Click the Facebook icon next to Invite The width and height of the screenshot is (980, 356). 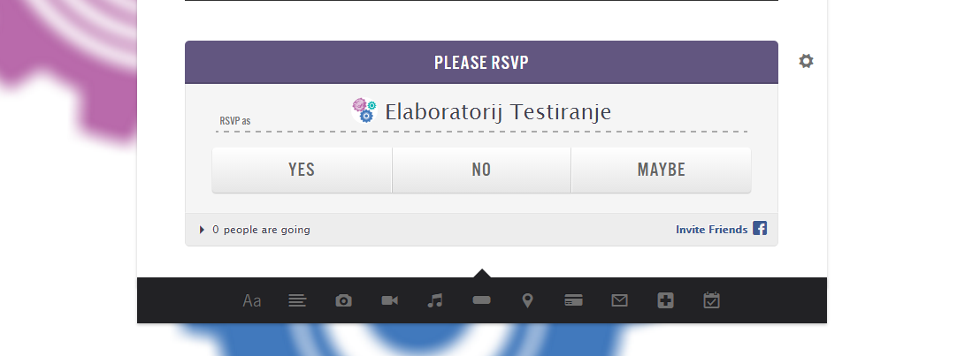(760, 229)
